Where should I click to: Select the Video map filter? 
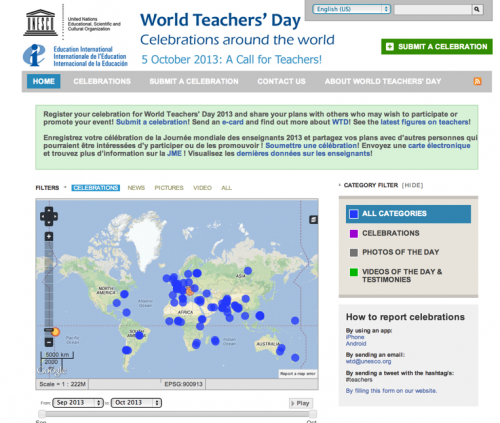coord(202,188)
